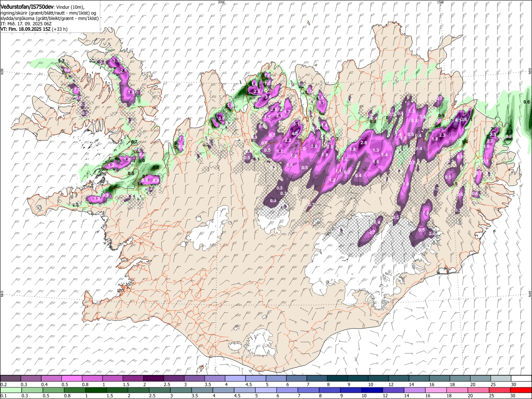Click the white 30 swatch in upper legend row

[520, 379]
